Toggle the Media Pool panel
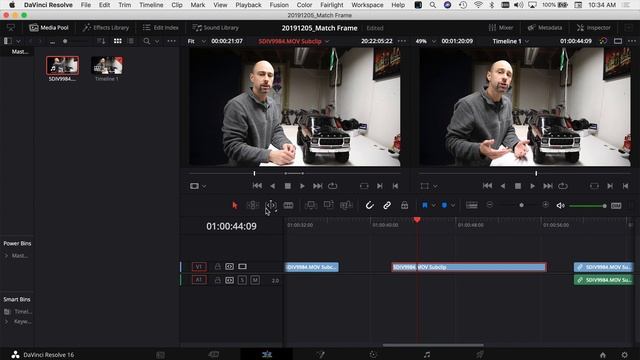The height and width of the screenshot is (360, 640). coord(49,28)
